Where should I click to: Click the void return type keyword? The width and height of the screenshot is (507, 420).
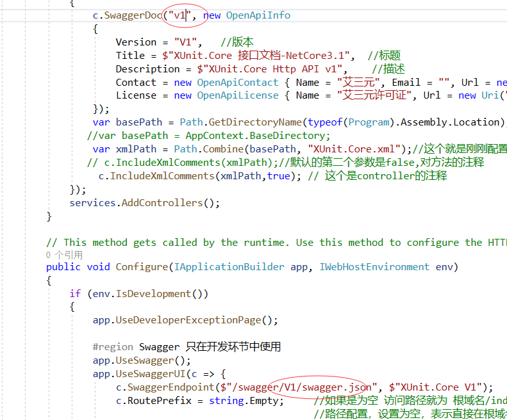point(98,267)
